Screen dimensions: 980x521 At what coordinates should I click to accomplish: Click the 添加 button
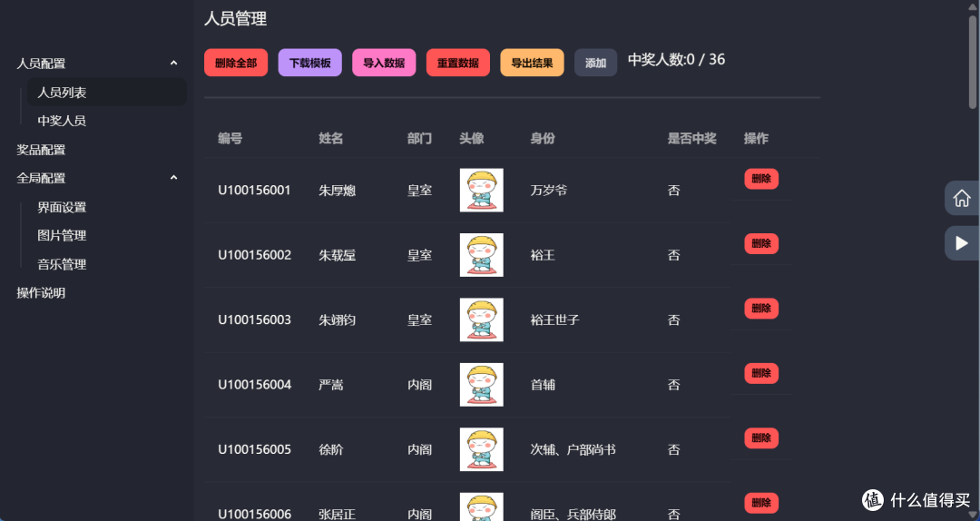click(595, 63)
